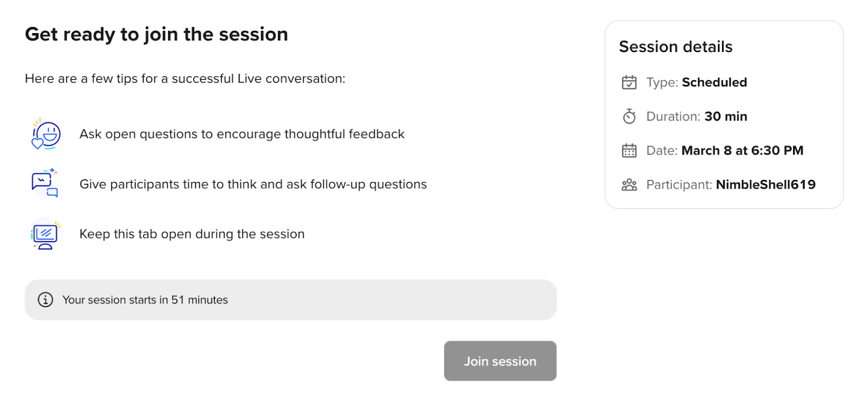Click the calendar checkmark Type icon
Screen dimensions: 868x399
(x=629, y=82)
